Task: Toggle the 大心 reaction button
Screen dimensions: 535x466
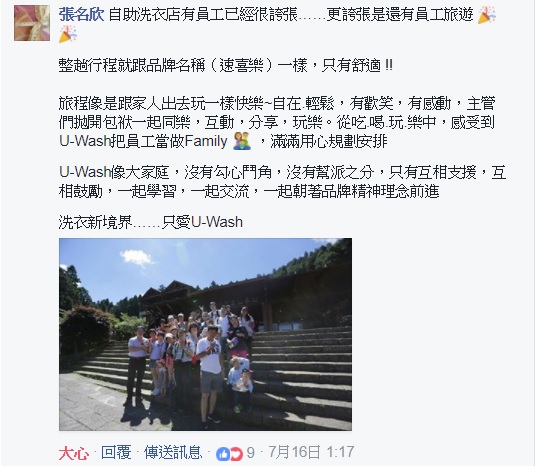Action: click(74, 453)
